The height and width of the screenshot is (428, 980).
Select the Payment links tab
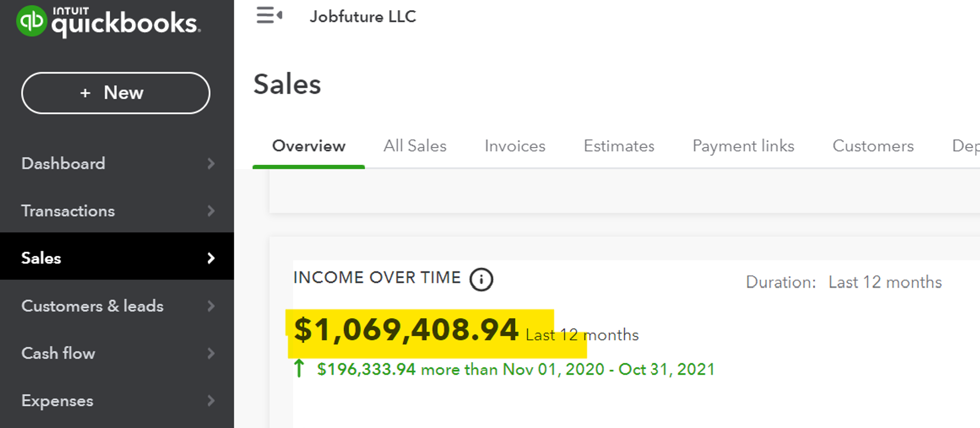click(743, 146)
